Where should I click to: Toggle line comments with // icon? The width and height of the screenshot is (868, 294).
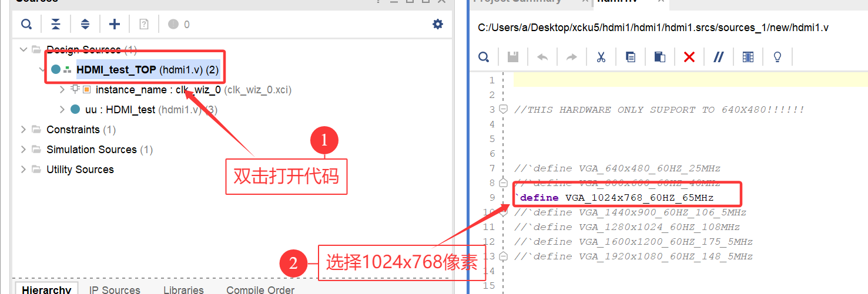(x=718, y=57)
